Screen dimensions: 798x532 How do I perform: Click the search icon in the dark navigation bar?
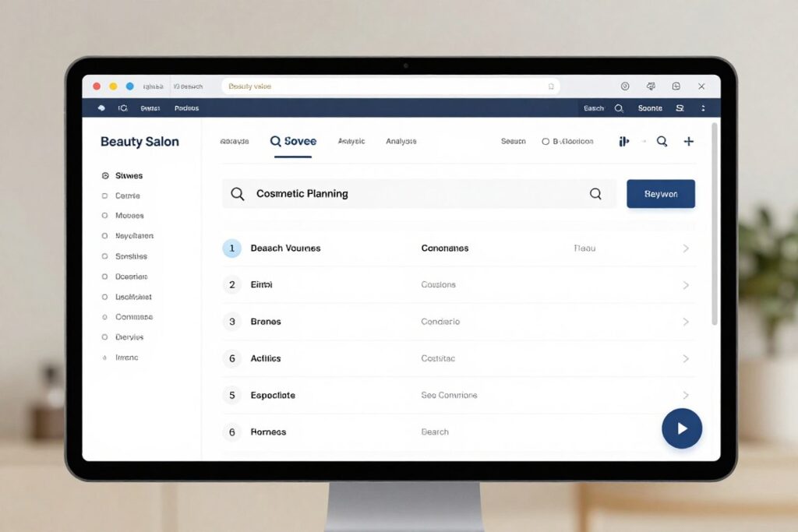tap(619, 108)
